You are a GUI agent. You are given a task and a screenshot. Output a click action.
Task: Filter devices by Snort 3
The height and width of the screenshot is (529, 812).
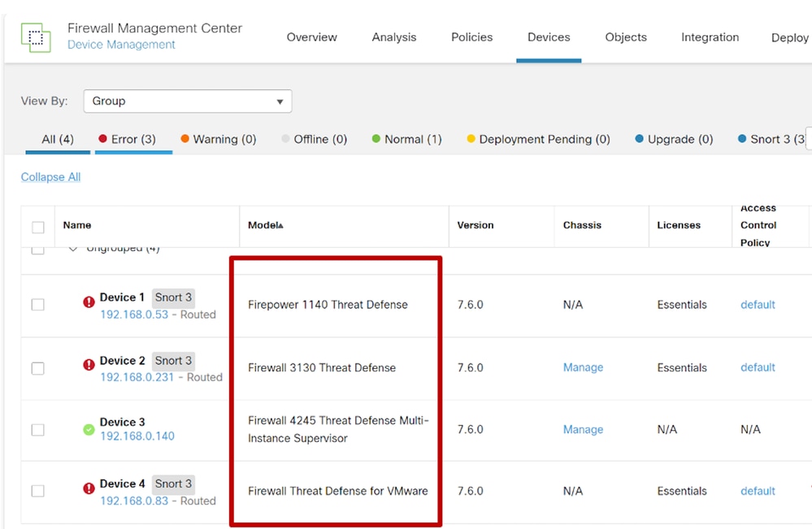771,139
